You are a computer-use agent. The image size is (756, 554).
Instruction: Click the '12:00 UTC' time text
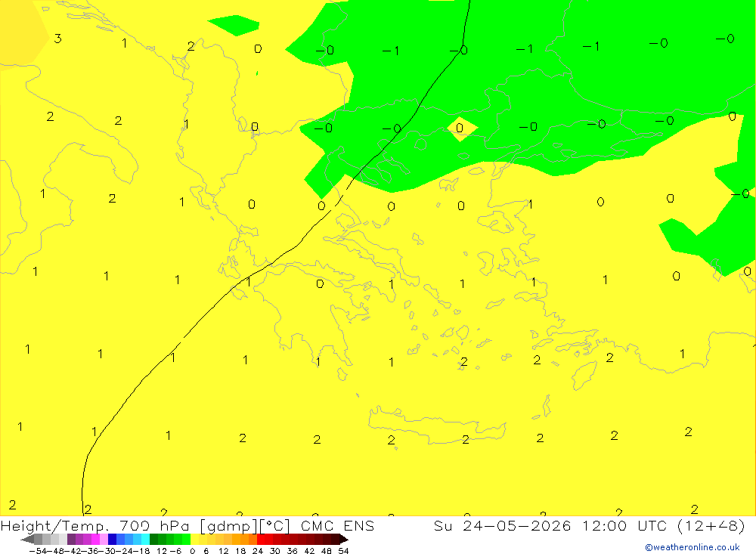click(624, 525)
